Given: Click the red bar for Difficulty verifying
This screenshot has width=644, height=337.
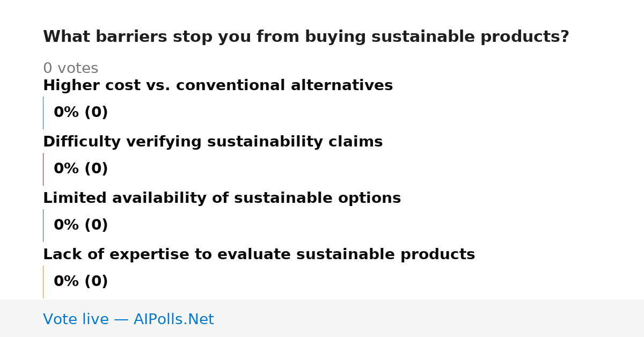Looking at the screenshot, I should (43, 169).
